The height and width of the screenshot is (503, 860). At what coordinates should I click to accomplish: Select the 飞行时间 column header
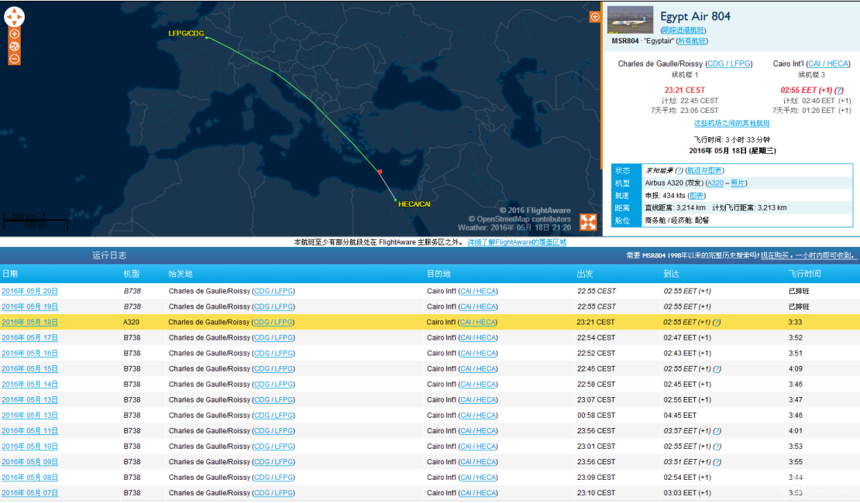pyautogui.click(x=805, y=274)
